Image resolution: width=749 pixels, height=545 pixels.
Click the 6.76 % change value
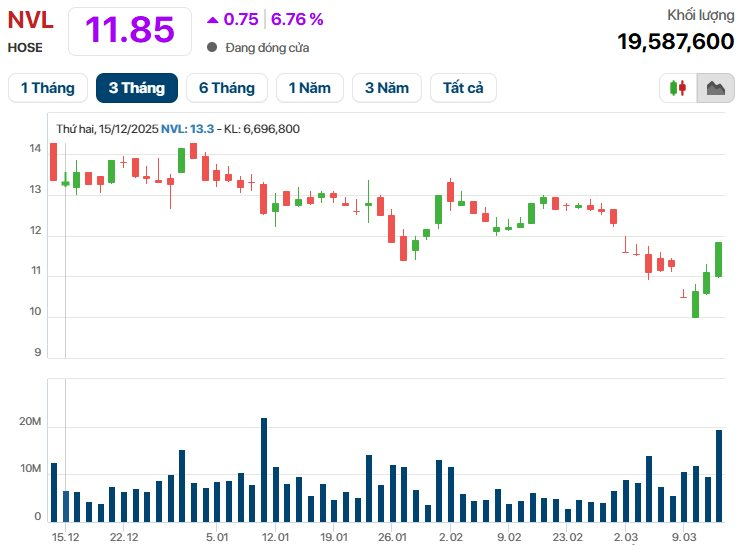(x=298, y=19)
